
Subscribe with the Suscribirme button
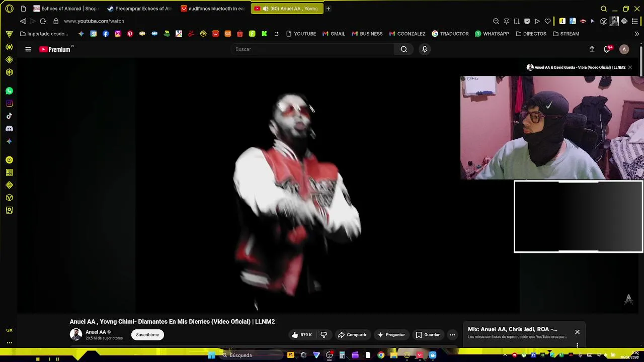tap(147, 335)
